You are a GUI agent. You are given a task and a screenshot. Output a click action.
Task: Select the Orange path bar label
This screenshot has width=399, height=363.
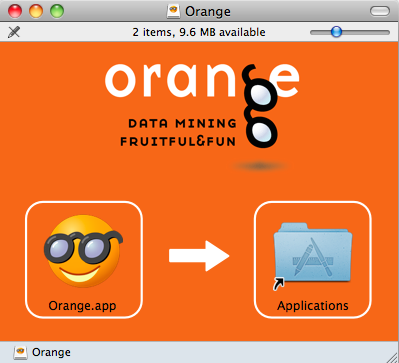click(51, 352)
